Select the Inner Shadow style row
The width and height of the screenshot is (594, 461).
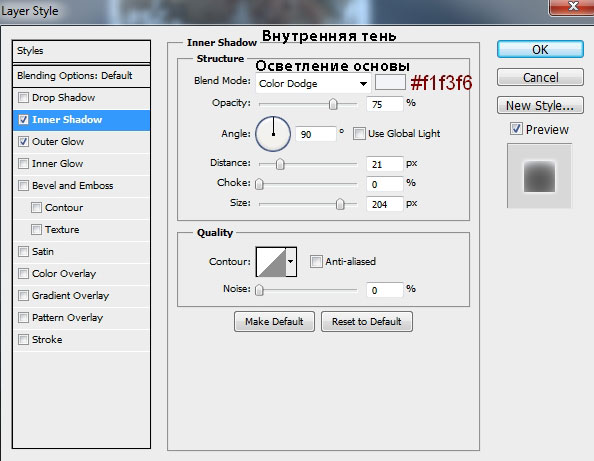click(x=81, y=120)
